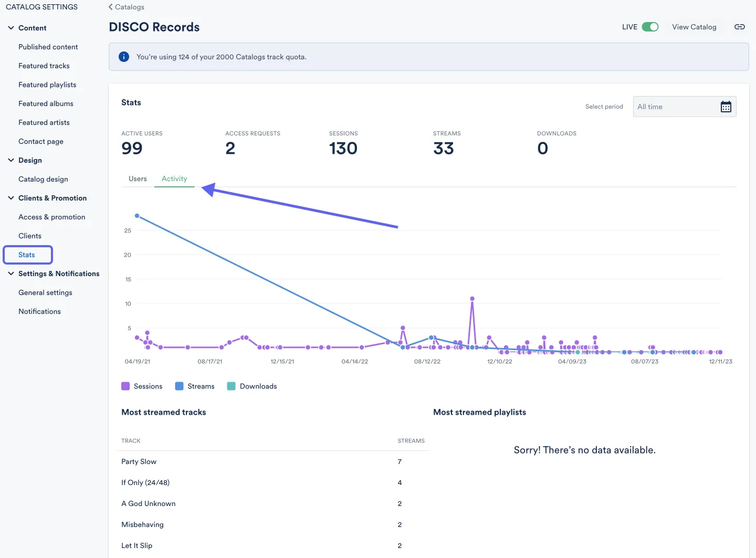Click the All time period field

tap(675, 107)
